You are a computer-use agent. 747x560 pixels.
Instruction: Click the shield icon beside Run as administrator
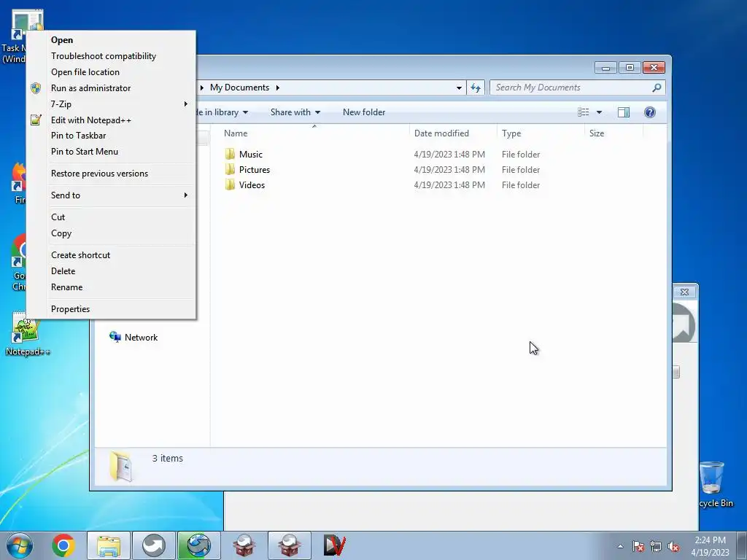[x=36, y=88]
